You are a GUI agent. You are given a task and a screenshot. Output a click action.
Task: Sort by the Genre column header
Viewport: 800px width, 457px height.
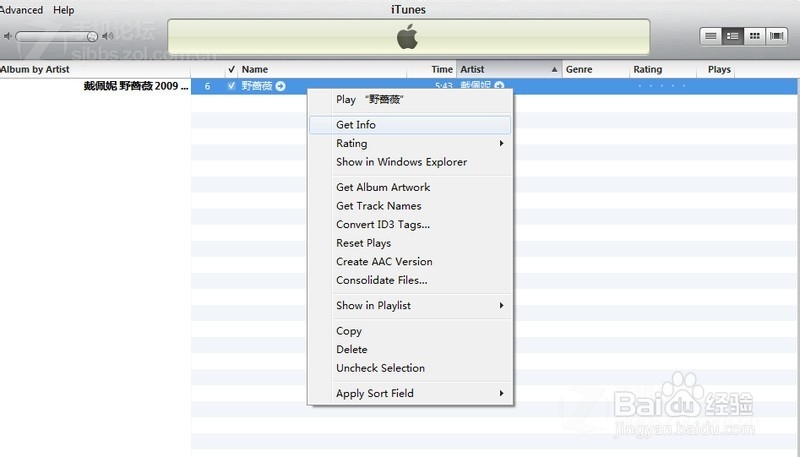tap(596, 69)
